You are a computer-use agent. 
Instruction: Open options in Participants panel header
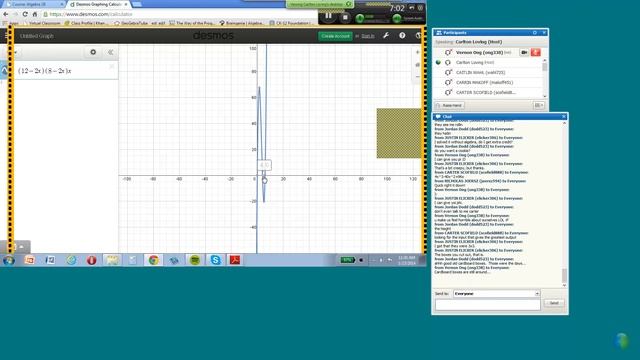[535, 33]
